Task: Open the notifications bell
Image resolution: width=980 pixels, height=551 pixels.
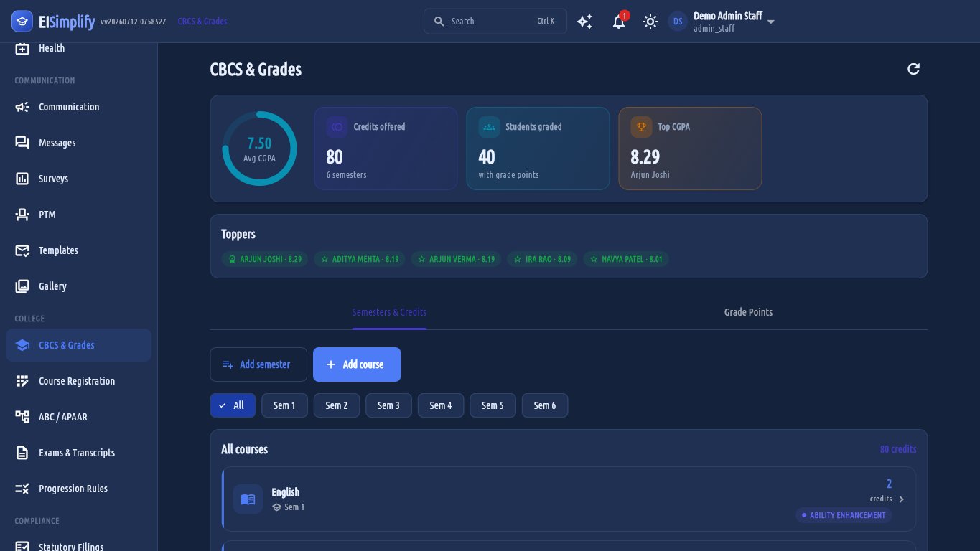Action: coord(619,22)
